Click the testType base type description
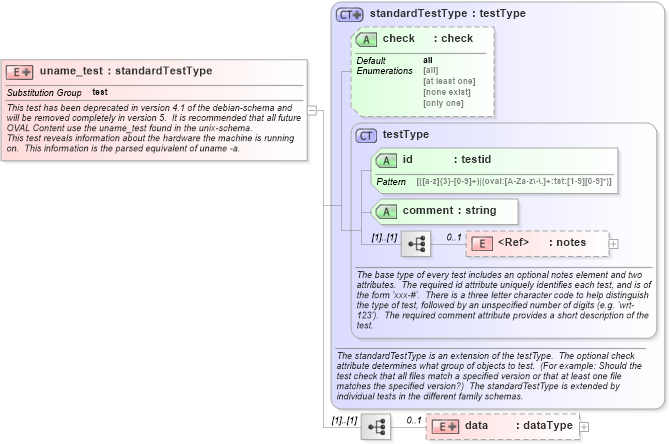Image resolution: width=669 pixels, height=444 pixels. click(504, 300)
